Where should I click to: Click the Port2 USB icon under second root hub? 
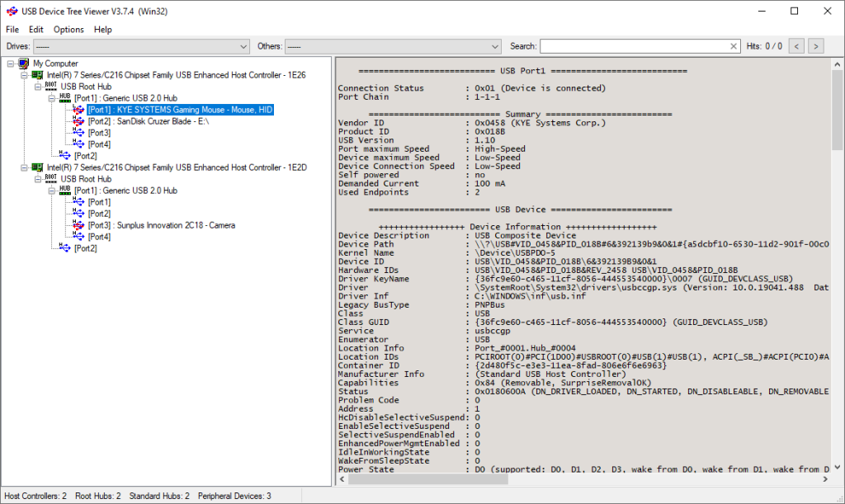pos(64,248)
